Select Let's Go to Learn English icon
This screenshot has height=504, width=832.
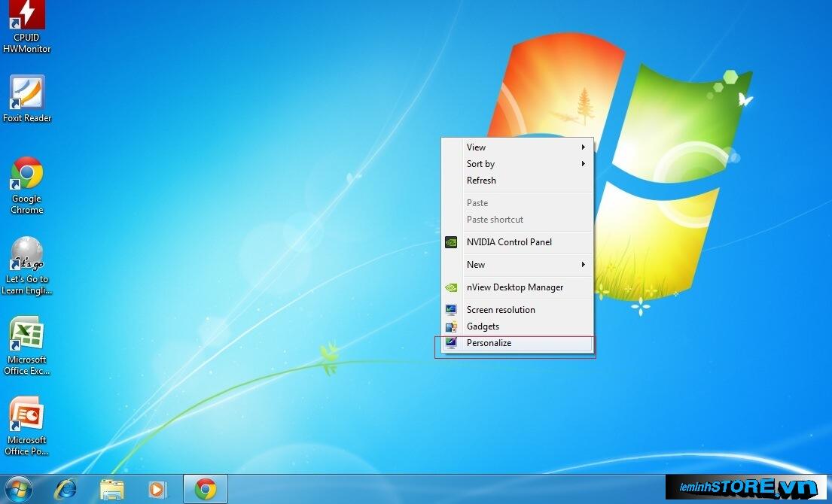(x=26, y=256)
